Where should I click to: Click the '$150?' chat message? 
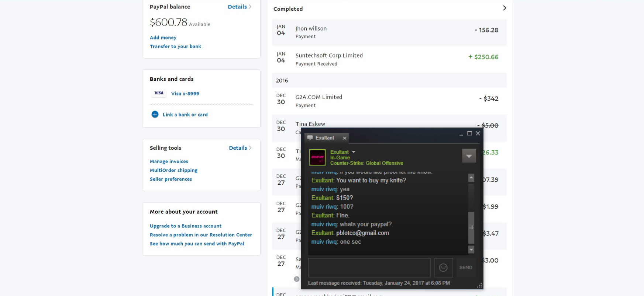345,198
